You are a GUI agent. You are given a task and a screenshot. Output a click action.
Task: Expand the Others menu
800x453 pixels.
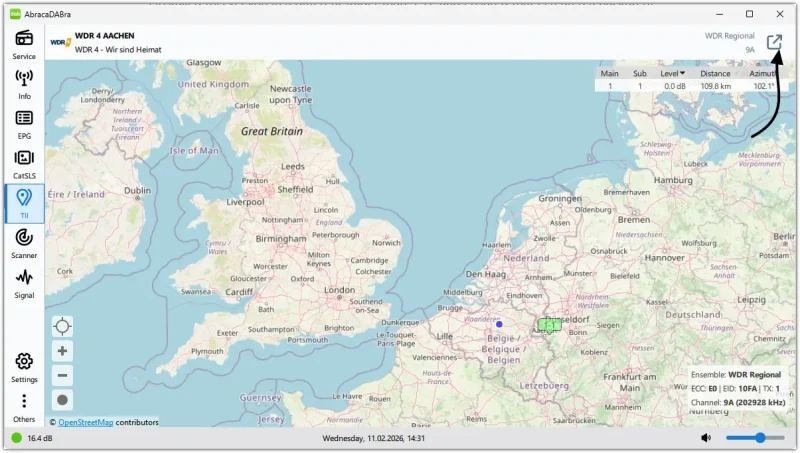point(24,406)
